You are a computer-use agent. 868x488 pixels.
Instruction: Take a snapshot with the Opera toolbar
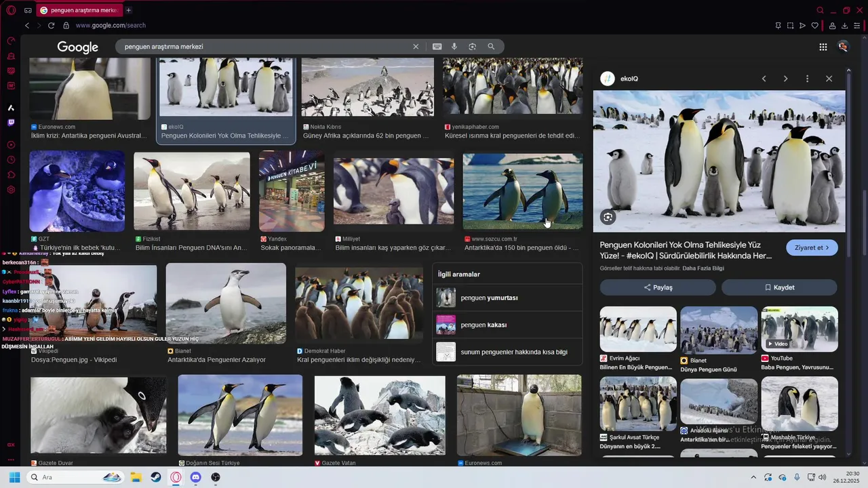pos(790,26)
